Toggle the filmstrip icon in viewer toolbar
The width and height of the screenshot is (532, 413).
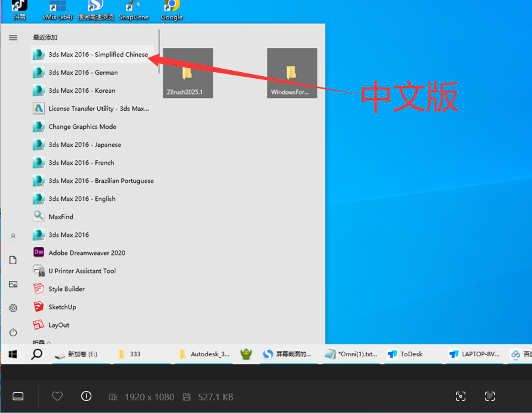(x=18, y=396)
